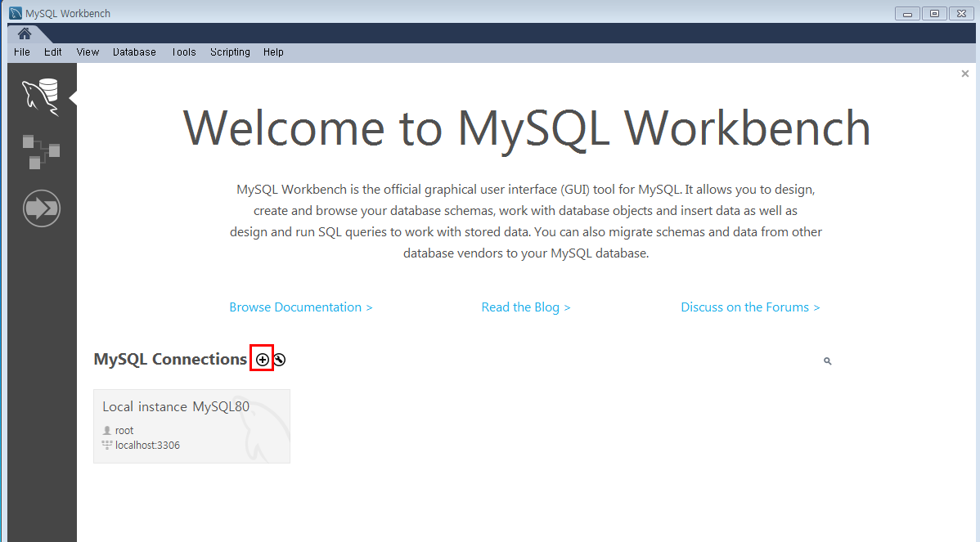Open the Scripting menu
The height and width of the screenshot is (542, 980).
pos(230,52)
